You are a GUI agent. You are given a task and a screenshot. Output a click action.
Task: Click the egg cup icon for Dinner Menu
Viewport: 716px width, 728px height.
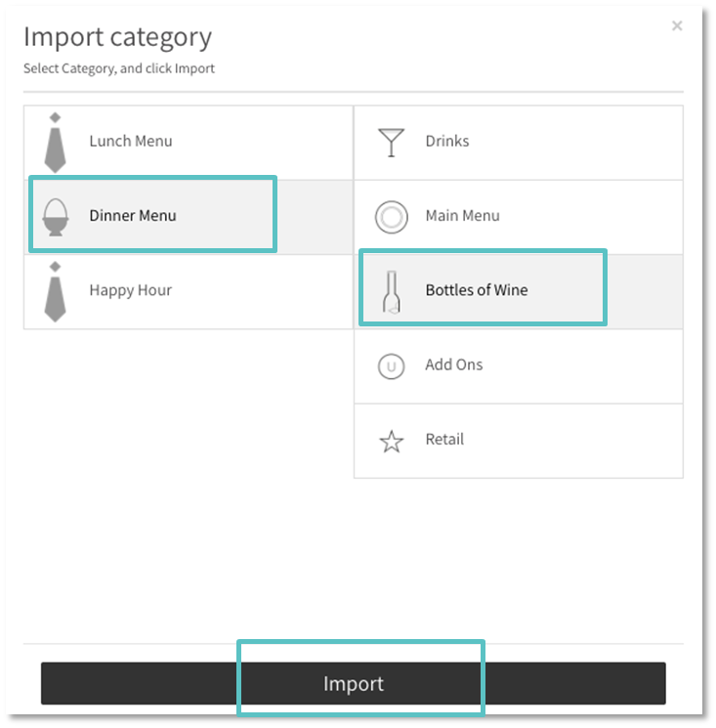tap(56, 216)
